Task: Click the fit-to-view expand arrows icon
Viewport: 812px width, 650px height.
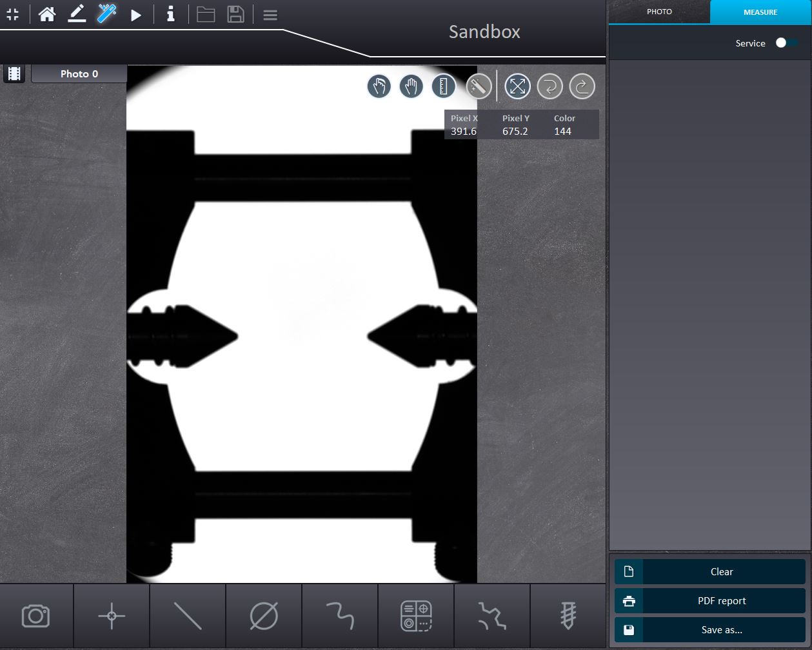Action: pyautogui.click(x=517, y=86)
